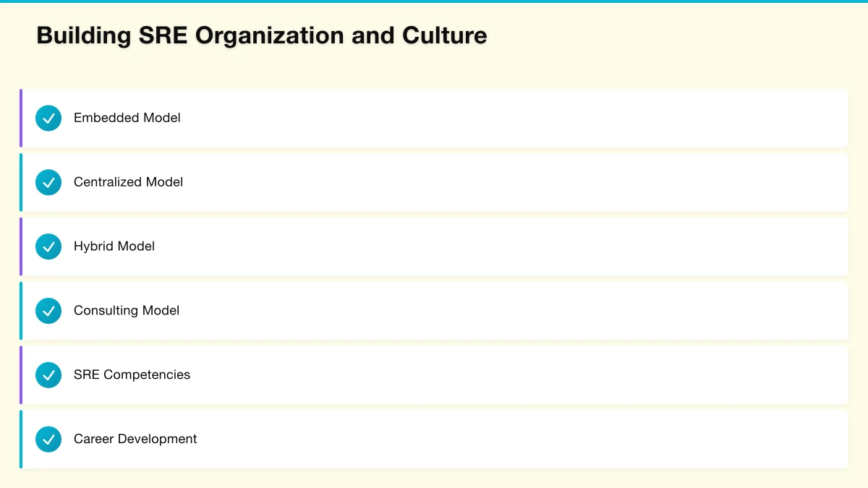Click the purple accent bar on Embedded Model card
Image resolution: width=868 pixels, height=488 pixels.
[x=21, y=118]
